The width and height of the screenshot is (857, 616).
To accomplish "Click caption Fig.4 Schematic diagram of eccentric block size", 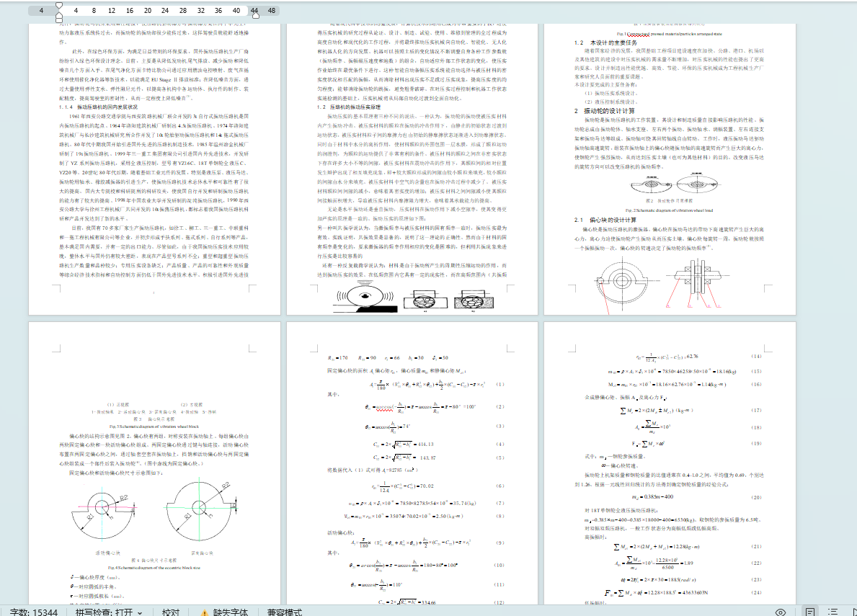I will tap(154, 568).
